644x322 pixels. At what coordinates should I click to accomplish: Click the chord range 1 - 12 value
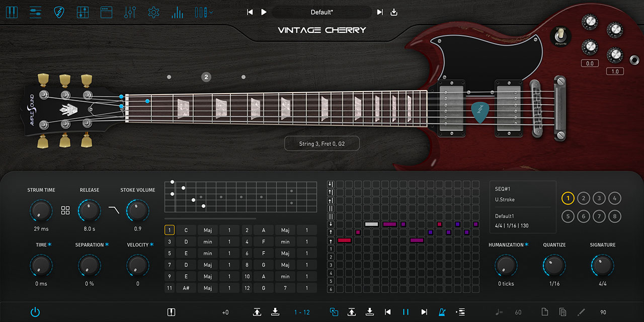coord(302,312)
